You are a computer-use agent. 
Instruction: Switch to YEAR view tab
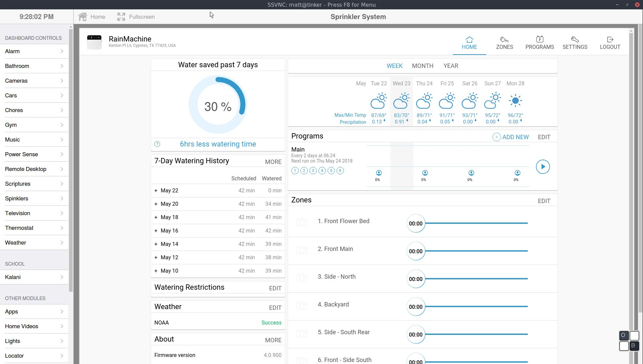451,66
